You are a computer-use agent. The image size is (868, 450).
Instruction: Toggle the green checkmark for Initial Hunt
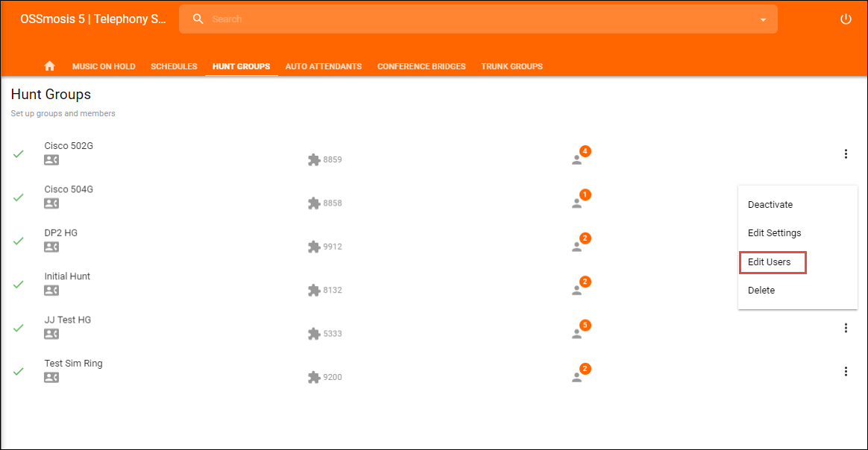[x=19, y=284]
